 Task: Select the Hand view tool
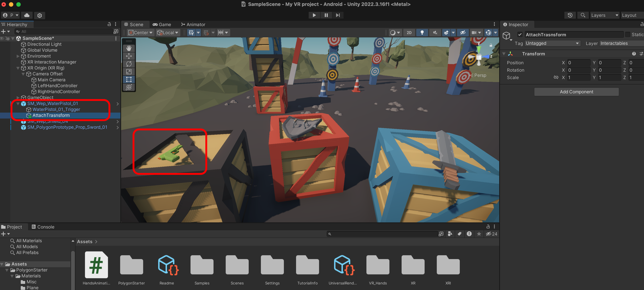pyautogui.click(x=129, y=48)
